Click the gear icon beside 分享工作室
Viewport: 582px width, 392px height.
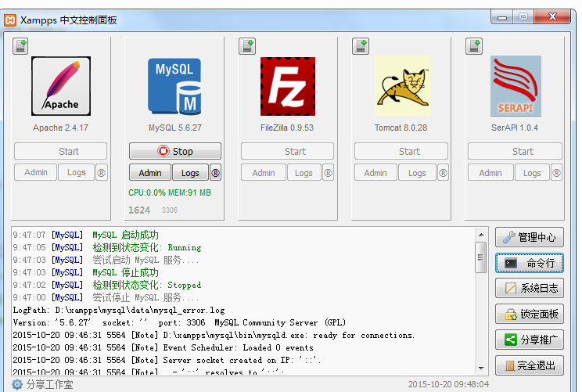[17, 384]
